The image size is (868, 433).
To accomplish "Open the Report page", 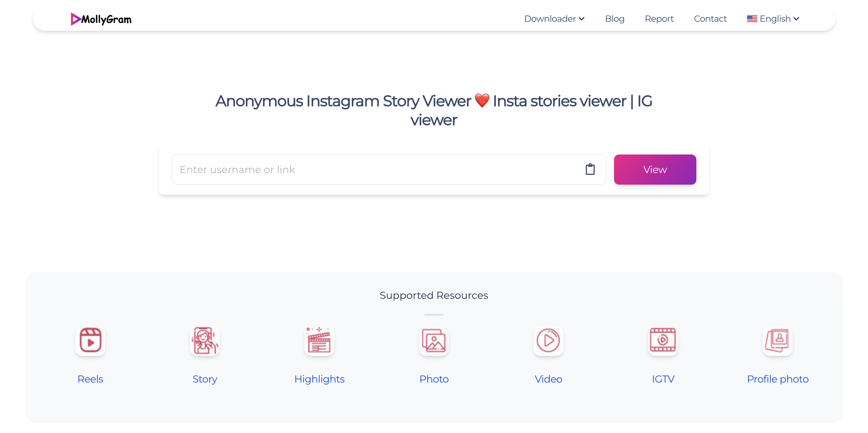I will (659, 19).
